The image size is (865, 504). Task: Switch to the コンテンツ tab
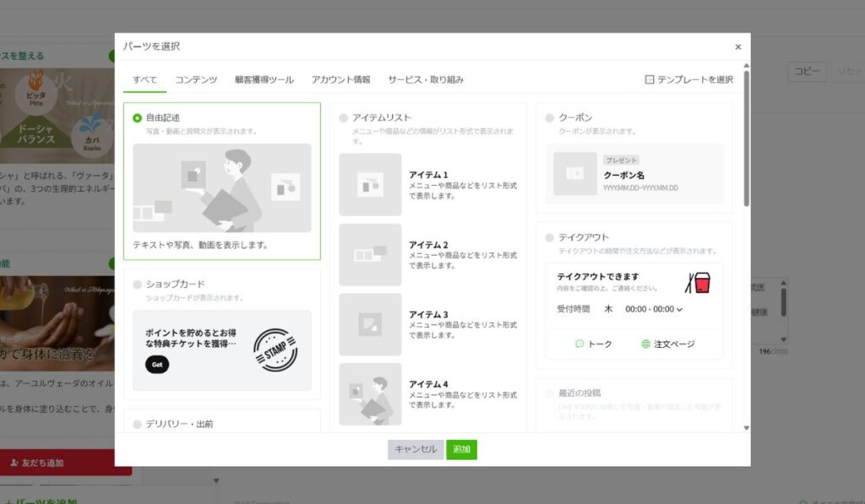click(x=196, y=79)
